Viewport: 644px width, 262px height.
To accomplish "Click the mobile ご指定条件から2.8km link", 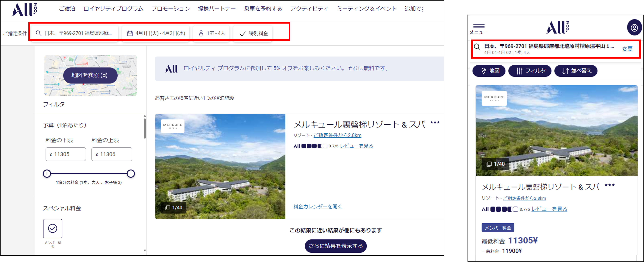I will 524,198.
